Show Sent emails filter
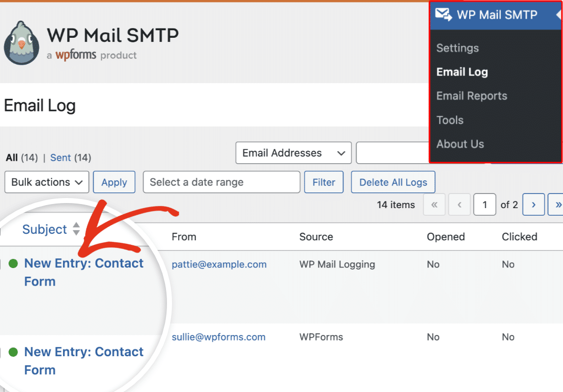 pyautogui.click(x=61, y=158)
